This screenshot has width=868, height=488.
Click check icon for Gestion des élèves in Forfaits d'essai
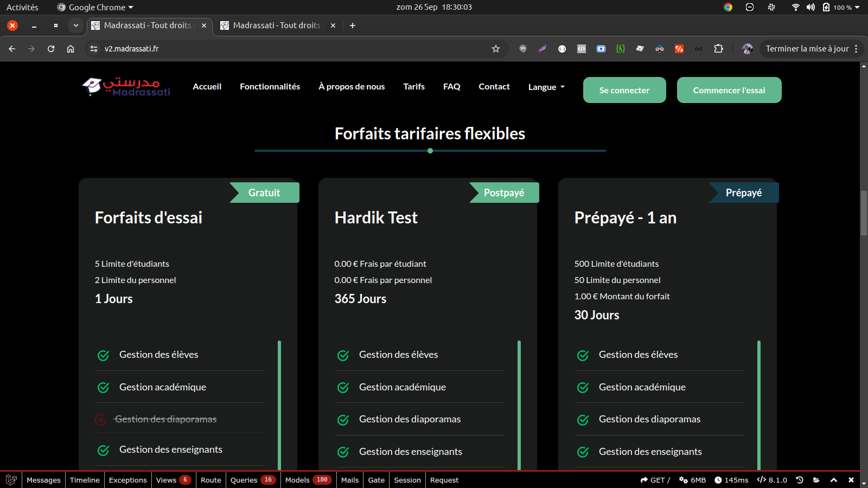pos(103,355)
